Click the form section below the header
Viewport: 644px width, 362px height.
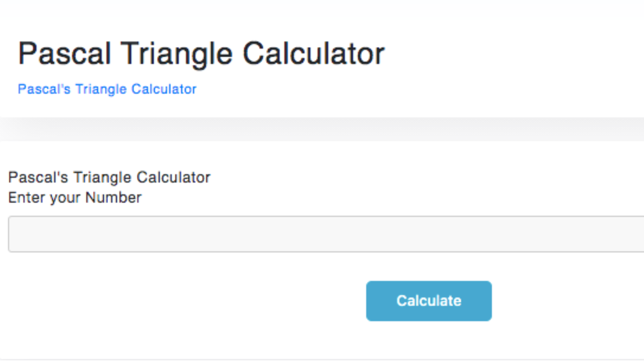[322, 235]
